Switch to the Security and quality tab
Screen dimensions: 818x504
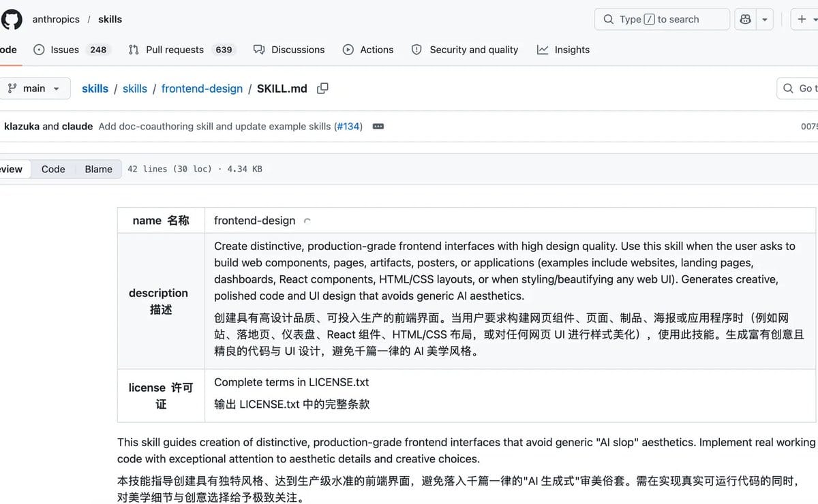coord(465,50)
